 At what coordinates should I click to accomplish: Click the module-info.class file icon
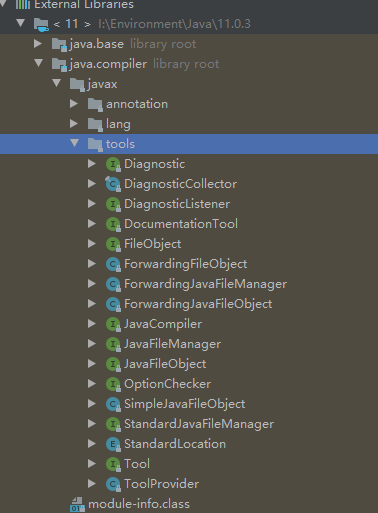tap(77, 504)
